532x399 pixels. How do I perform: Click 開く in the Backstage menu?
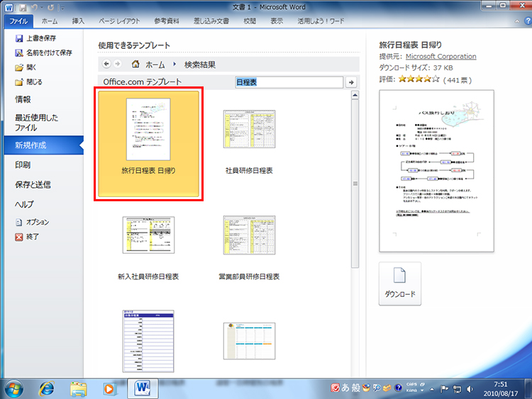26,67
